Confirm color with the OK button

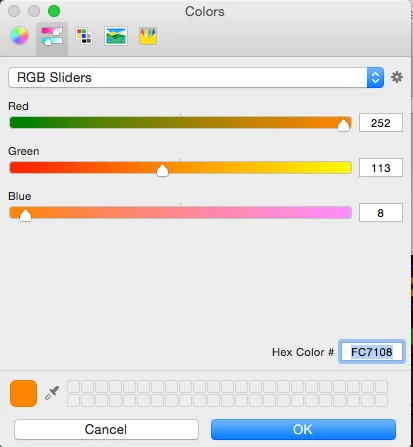coord(303,429)
